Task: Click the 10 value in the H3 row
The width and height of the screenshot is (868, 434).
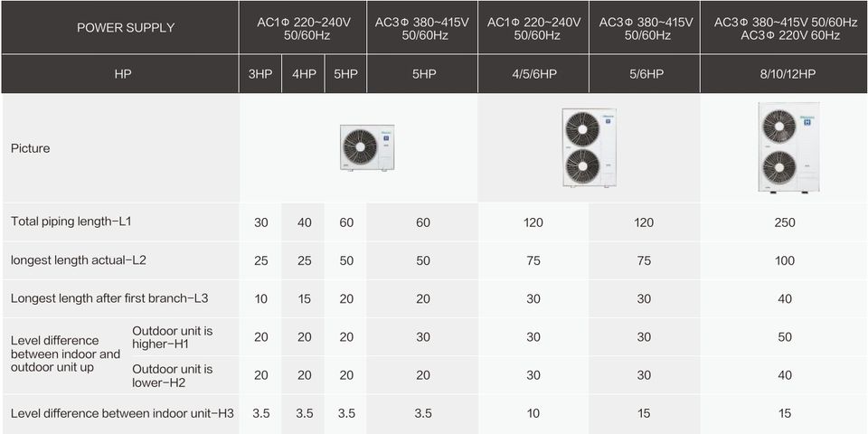Action: (533, 413)
